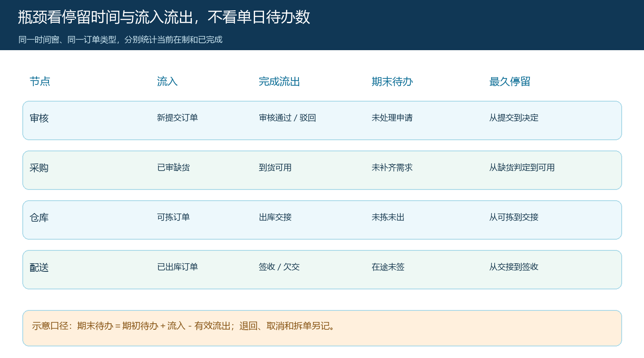Click the 到货可用 cell
This screenshot has width=644, height=358.
pyautogui.click(x=275, y=168)
